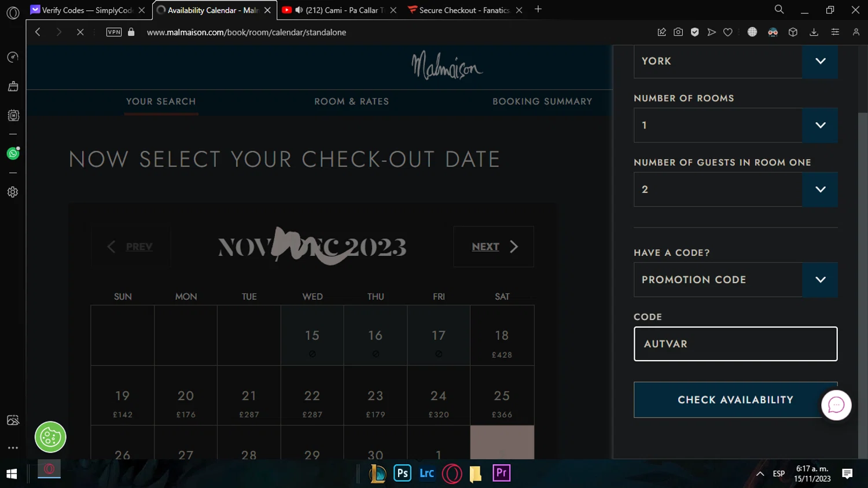Open ad blocker shield icon

click(695, 32)
